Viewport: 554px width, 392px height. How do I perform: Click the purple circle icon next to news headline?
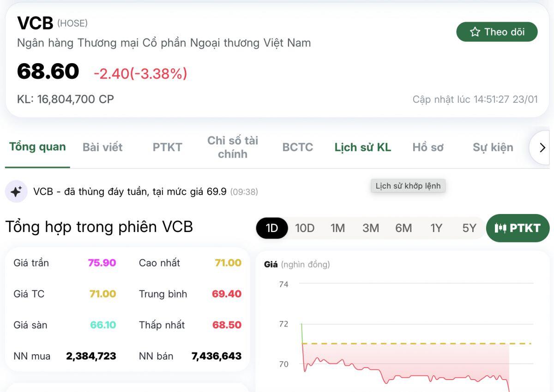(x=15, y=191)
